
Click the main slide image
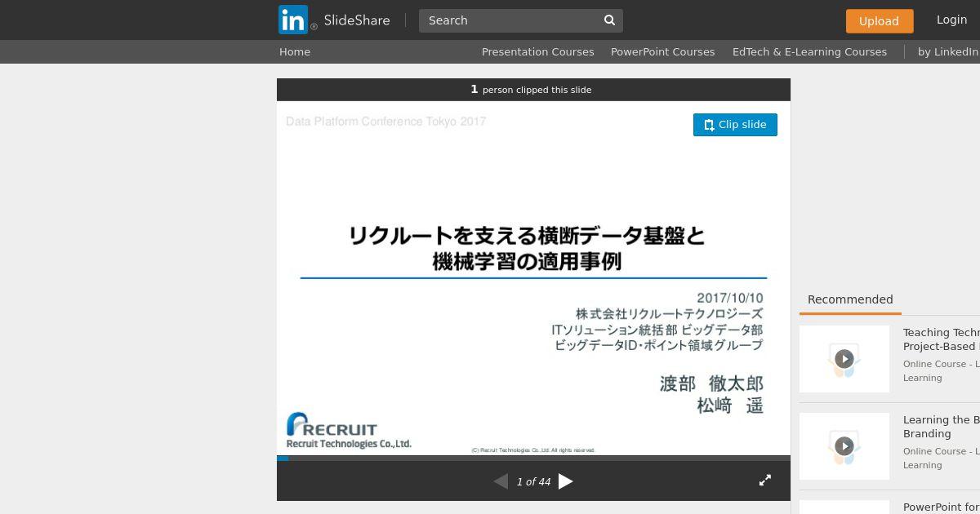[533, 278]
